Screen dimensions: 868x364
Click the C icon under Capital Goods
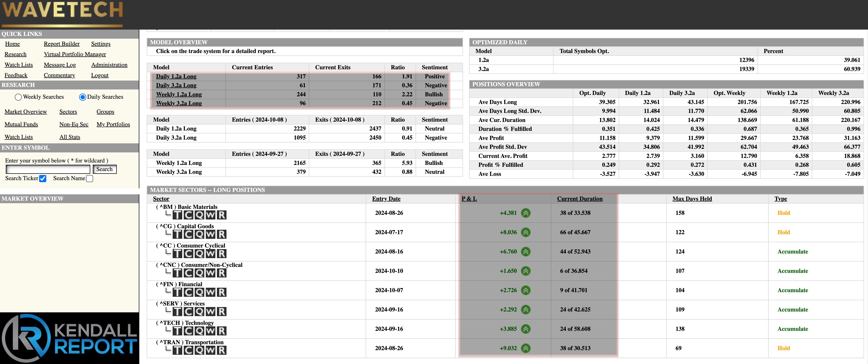pyautogui.click(x=189, y=234)
